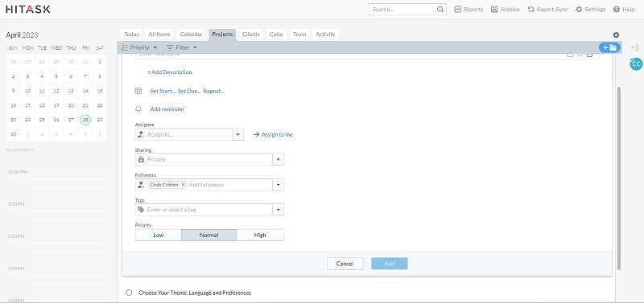Switch to the All Items tab
The width and height of the screenshot is (644, 303).
(159, 35)
